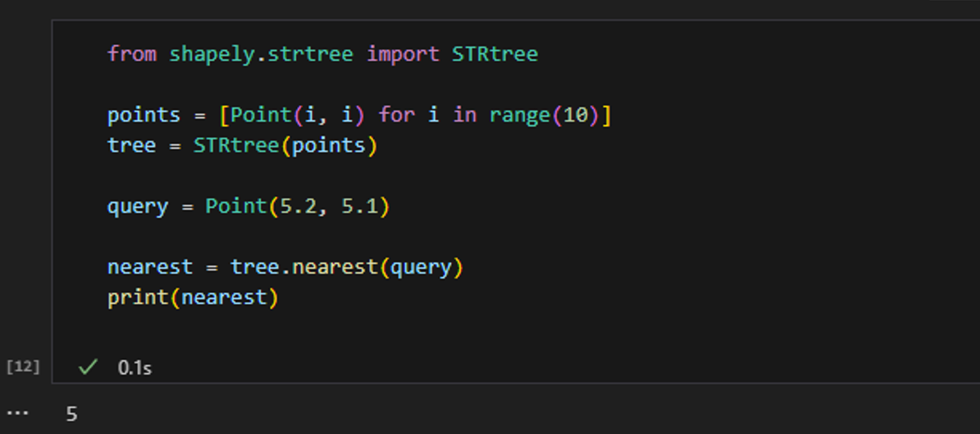Click Point(i, i) in list comprehension
The height and width of the screenshot is (434, 980).
tap(298, 115)
